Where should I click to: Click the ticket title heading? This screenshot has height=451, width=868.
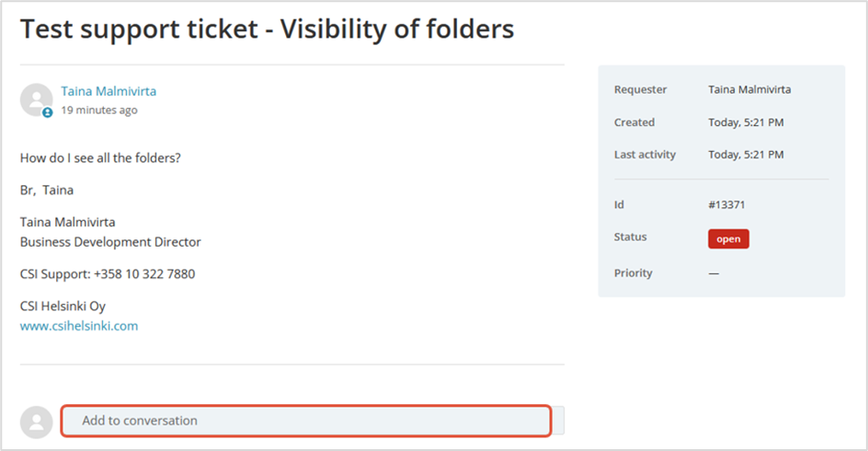click(267, 29)
